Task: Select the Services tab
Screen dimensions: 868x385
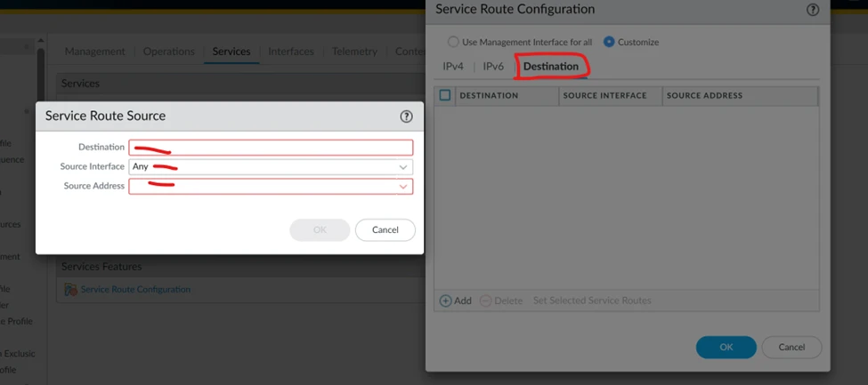Action: click(231, 52)
